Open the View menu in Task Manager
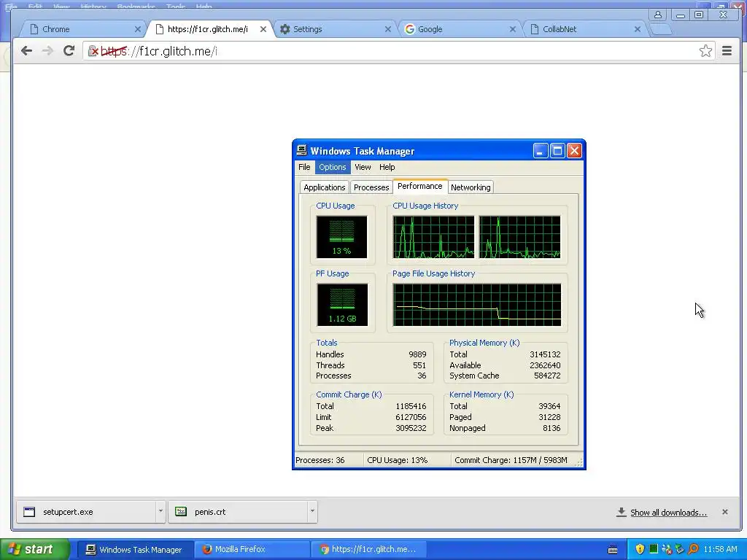747x560 pixels. pos(363,167)
